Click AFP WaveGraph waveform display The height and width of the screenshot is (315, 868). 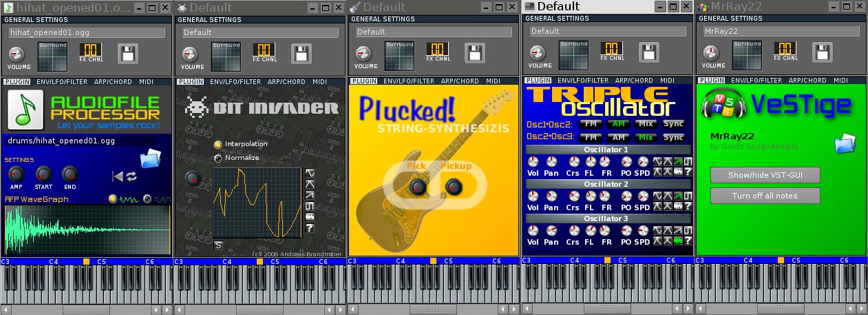pyautogui.click(x=87, y=229)
